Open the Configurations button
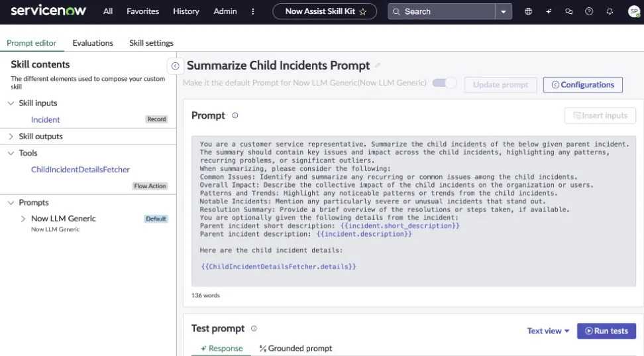This screenshot has width=644, height=356. 582,85
